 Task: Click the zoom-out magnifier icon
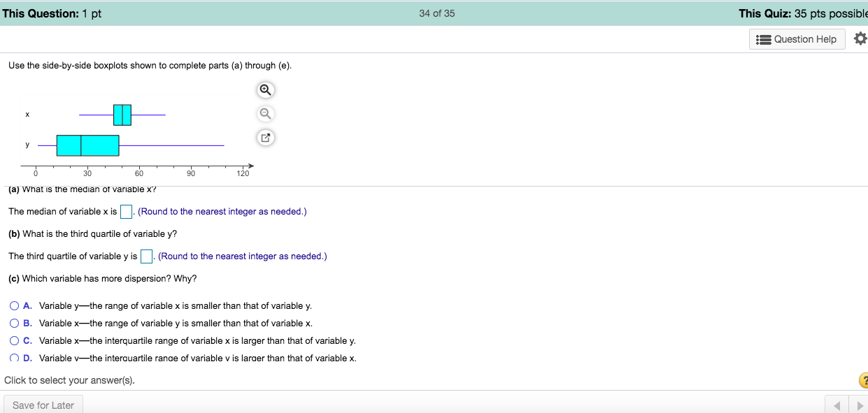click(x=265, y=113)
